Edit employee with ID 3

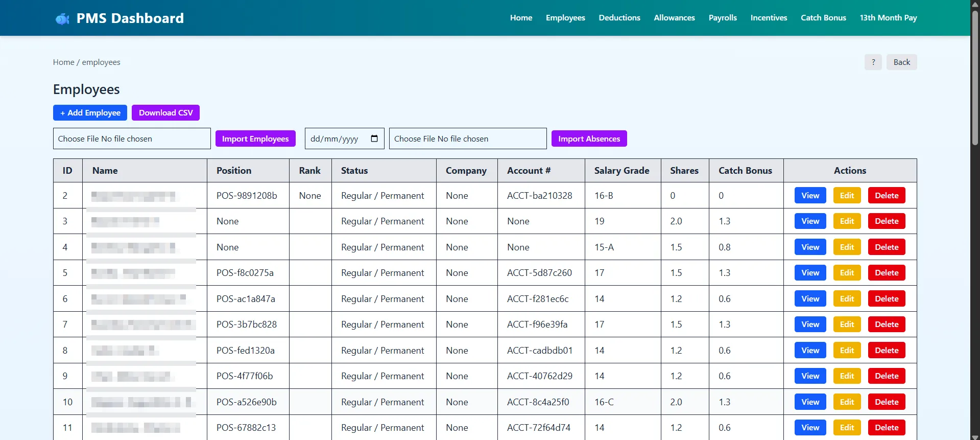[847, 221]
